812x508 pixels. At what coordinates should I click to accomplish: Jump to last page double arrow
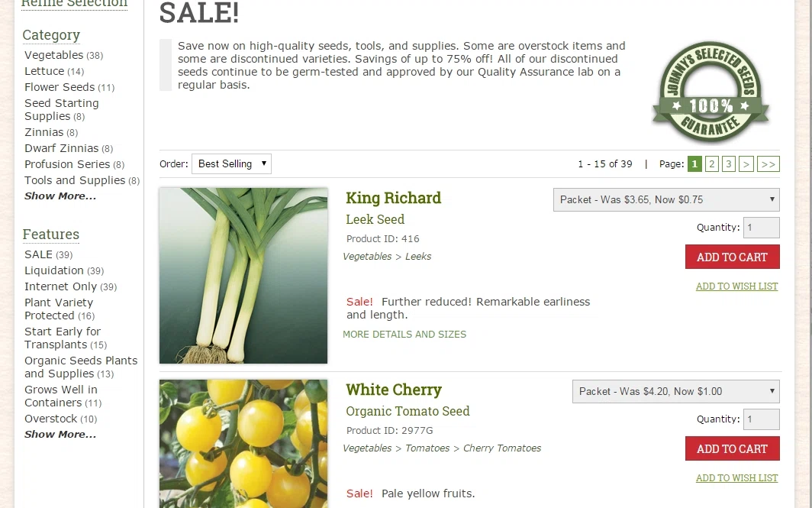tap(768, 163)
